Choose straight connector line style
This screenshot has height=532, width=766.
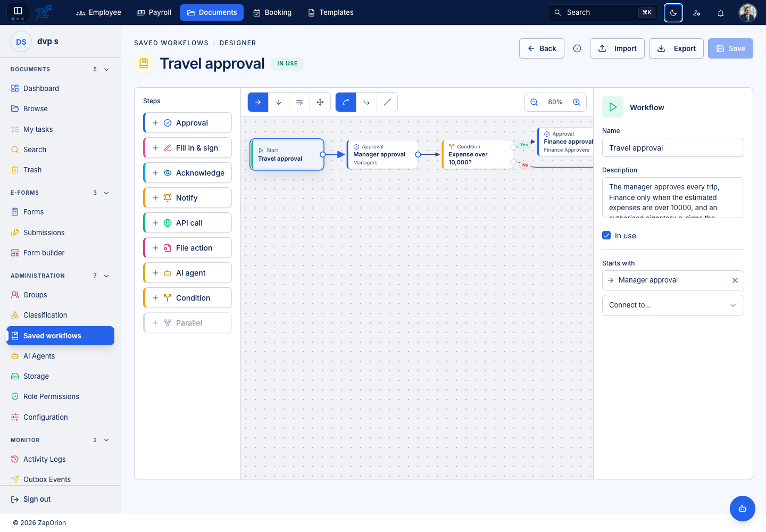pyautogui.click(x=387, y=102)
